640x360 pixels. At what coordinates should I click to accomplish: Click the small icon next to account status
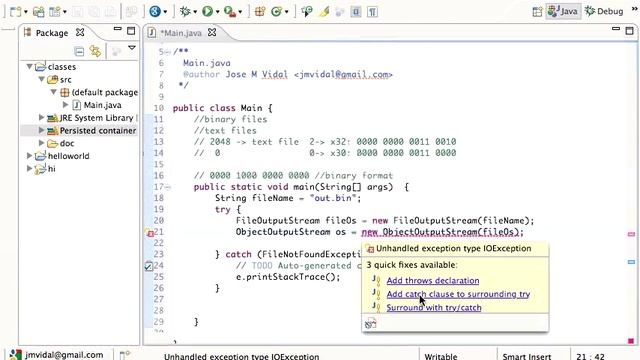coord(125,355)
